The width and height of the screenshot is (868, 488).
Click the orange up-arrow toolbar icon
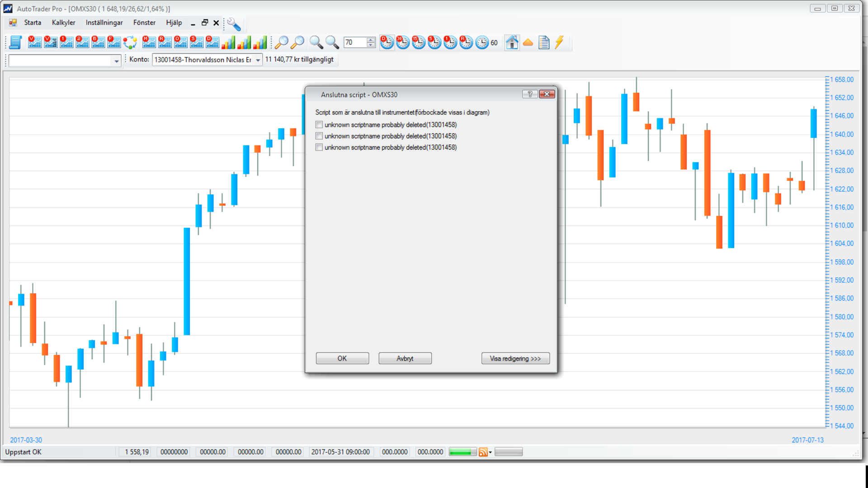pos(528,42)
